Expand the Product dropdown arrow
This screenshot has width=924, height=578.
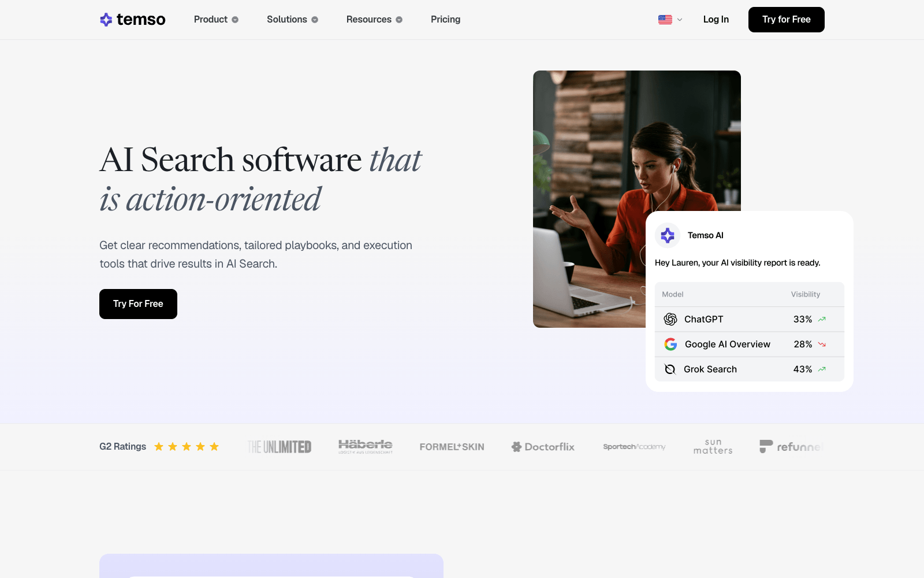pyautogui.click(x=235, y=20)
